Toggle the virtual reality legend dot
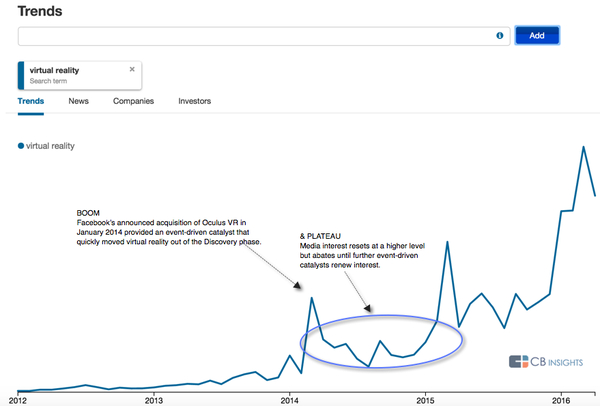Image resolution: width=600 pixels, height=406 pixels. click(21, 146)
